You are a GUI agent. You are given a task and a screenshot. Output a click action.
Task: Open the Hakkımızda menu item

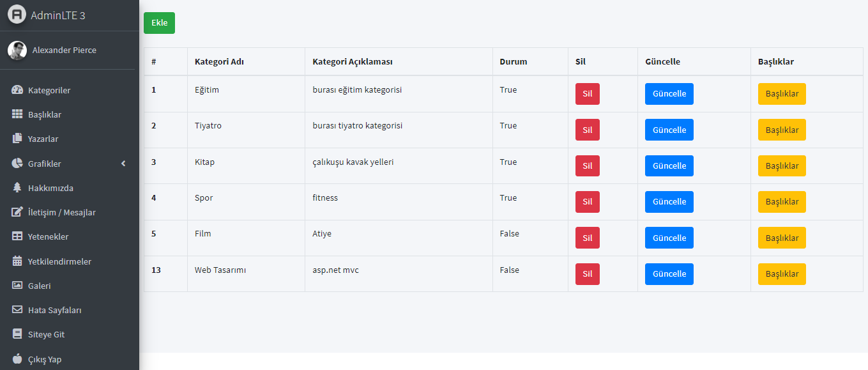[70, 188]
